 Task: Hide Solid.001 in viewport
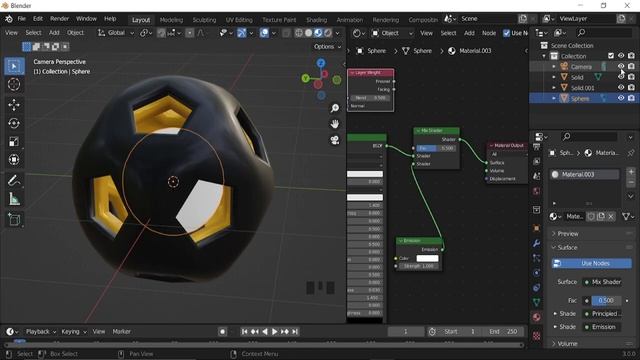tap(621, 87)
